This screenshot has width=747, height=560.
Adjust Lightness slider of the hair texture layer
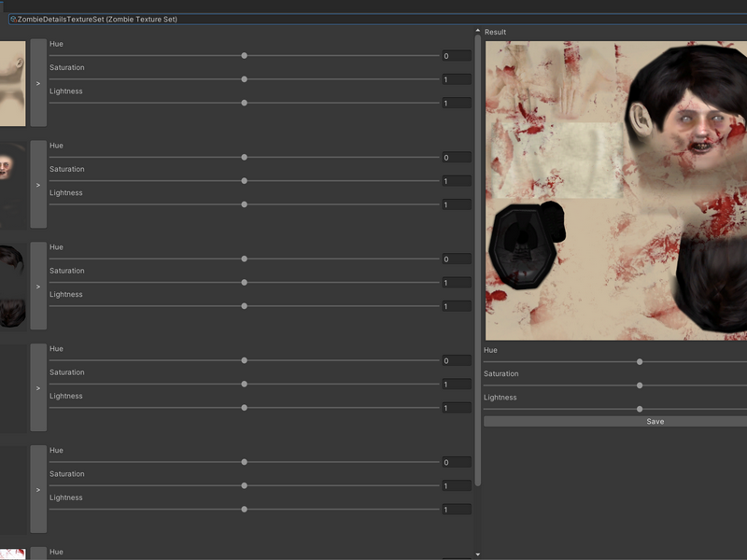click(x=244, y=306)
